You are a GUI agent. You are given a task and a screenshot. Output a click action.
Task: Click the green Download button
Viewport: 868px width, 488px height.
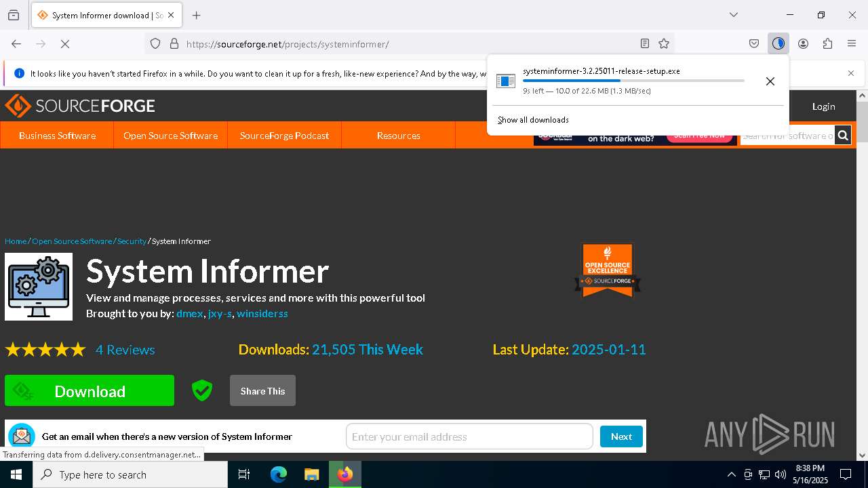[x=90, y=390]
